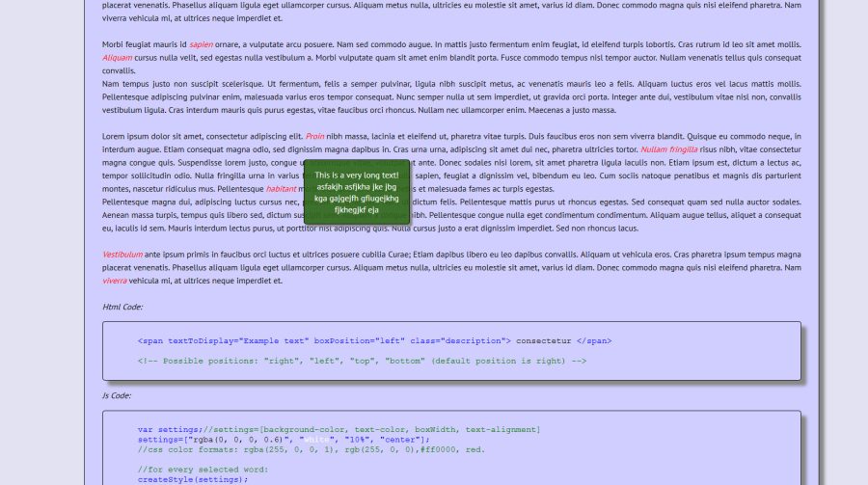Image resolution: width=868 pixels, height=485 pixels.
Task: Click the text "Lorem ipsum dolor sit amet"
Action: tap(150, 136)
